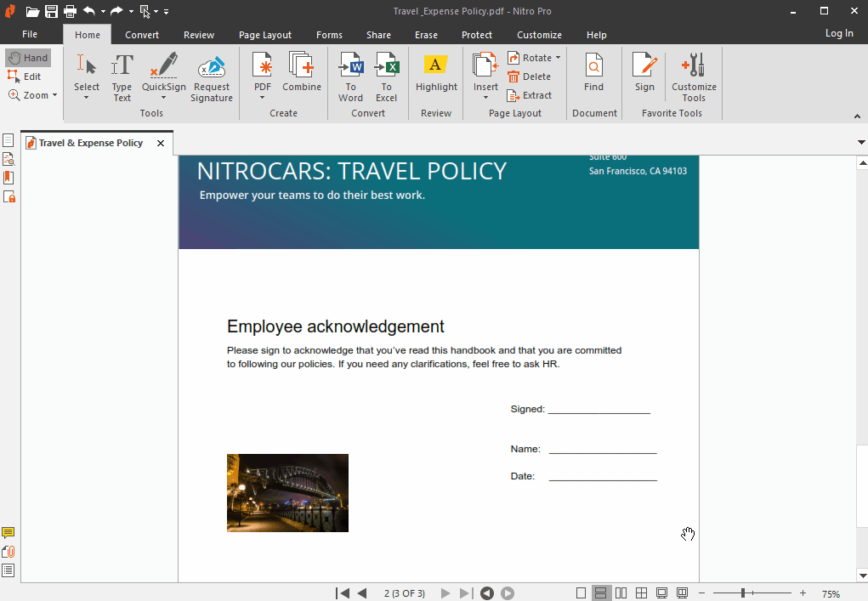The image size is (868, 601).
Task: Collapse the ribbon with the chevron
Action: coord(857,116)
